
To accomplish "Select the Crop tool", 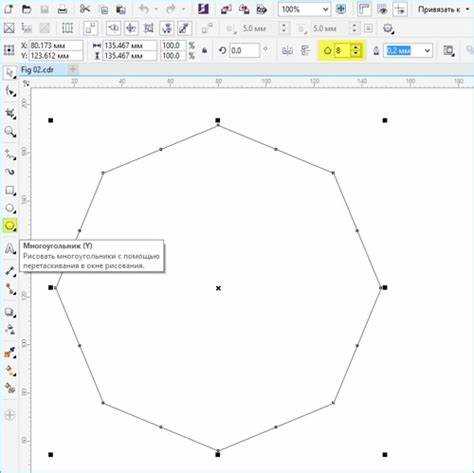I will [10, 114].
